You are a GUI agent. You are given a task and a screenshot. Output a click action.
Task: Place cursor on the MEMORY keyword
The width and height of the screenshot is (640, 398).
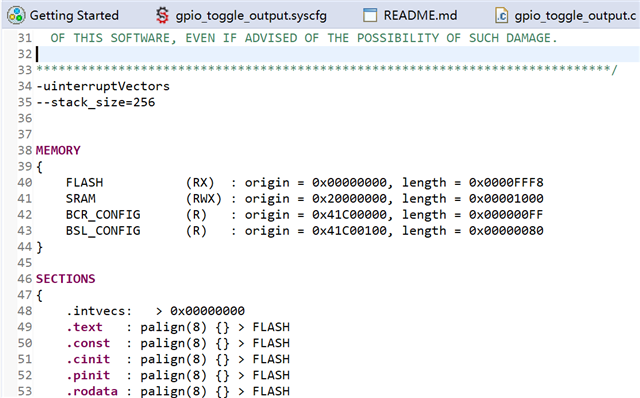58,150
